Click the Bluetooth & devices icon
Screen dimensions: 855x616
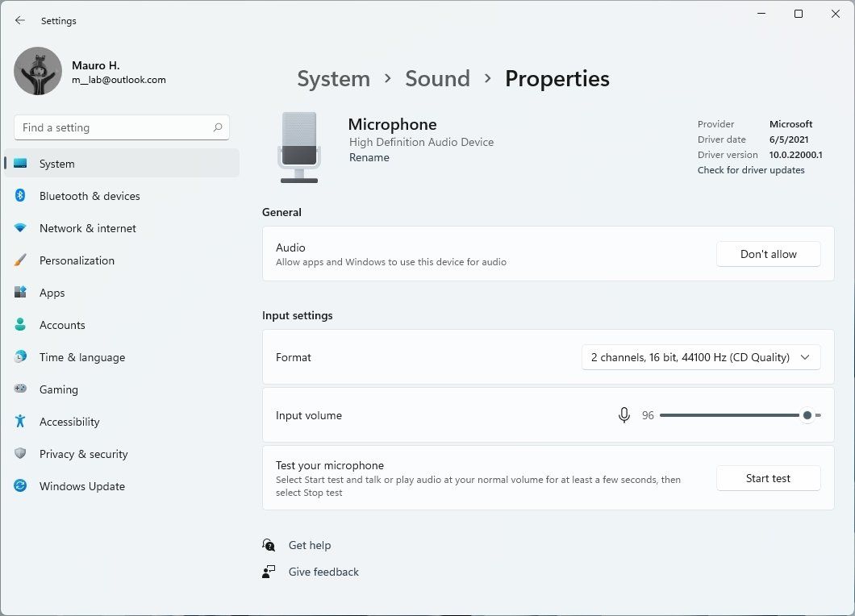[20, 196]
